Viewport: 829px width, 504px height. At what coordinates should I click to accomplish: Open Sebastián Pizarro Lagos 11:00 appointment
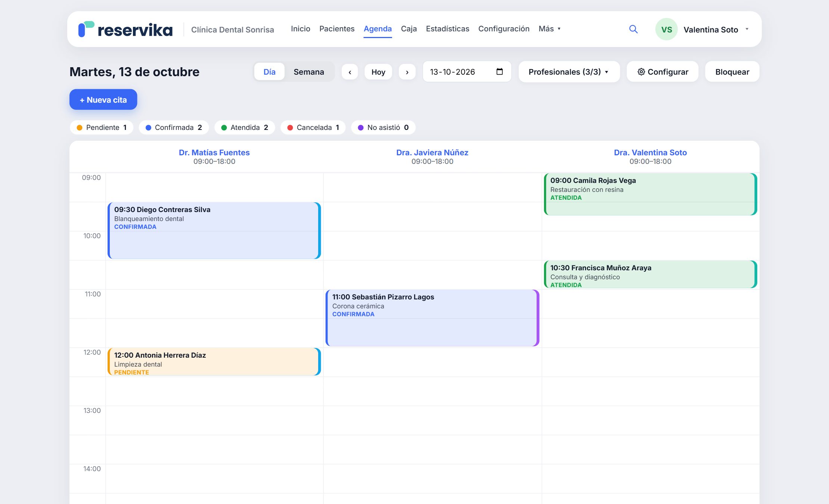pyautogui.click(x=432, y=318)
